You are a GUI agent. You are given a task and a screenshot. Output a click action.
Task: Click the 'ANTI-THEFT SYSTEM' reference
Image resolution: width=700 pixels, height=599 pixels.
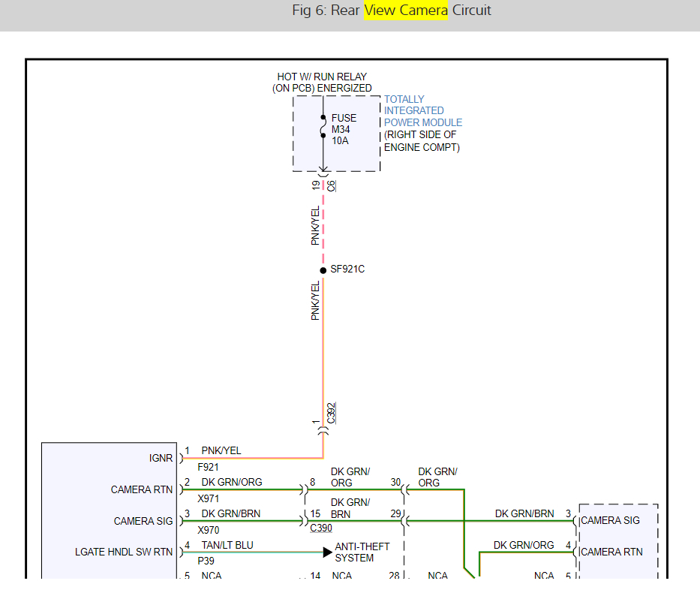click(x=362, y=552)
